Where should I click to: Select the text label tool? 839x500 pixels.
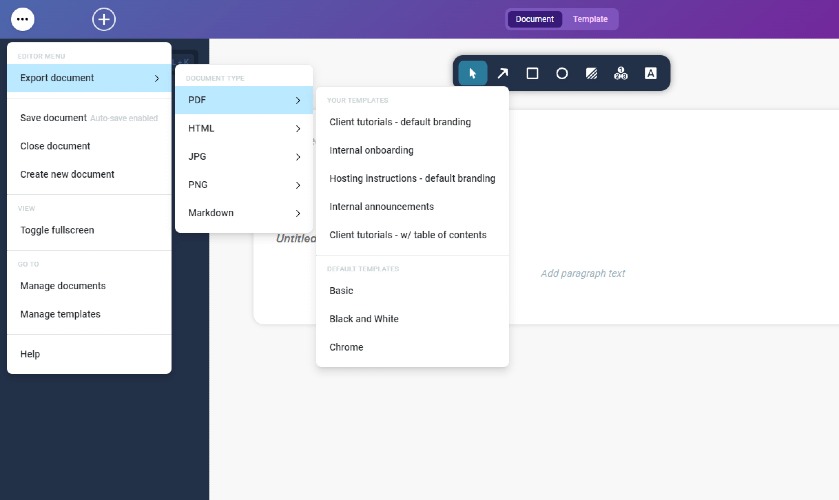click(651, 73)
